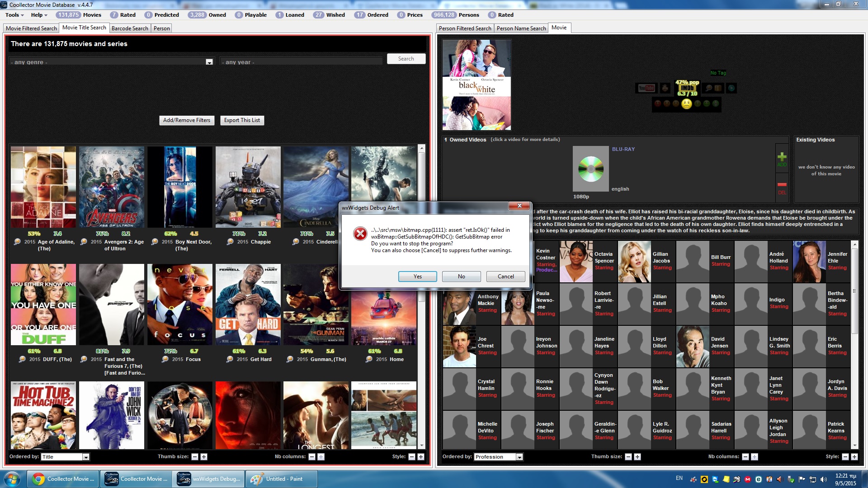Open Octavia Spencer's photo
The height and width of the screenshot is (488, 868).
[x=576, y=262]
